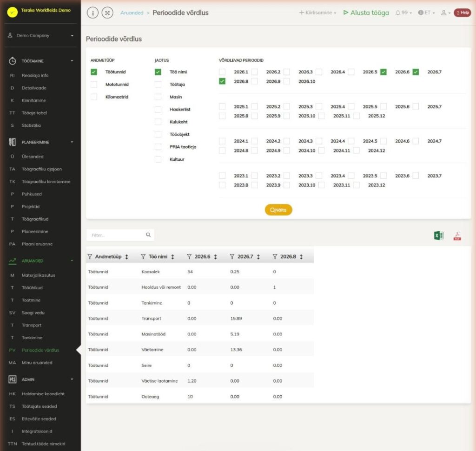Image resolution: width=476 pixels, height=451 pixels.
Task: Click the Admin sliders icon
Action: coord(12,379)
